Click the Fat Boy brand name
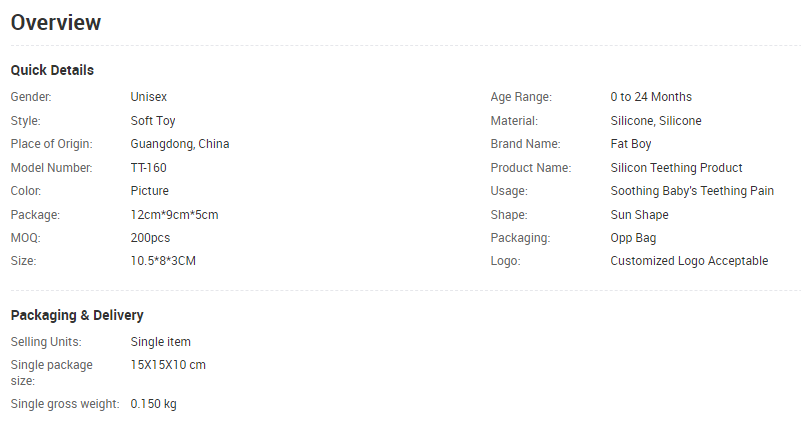This screenshot has width=801, height=424. tap(631, 144)
